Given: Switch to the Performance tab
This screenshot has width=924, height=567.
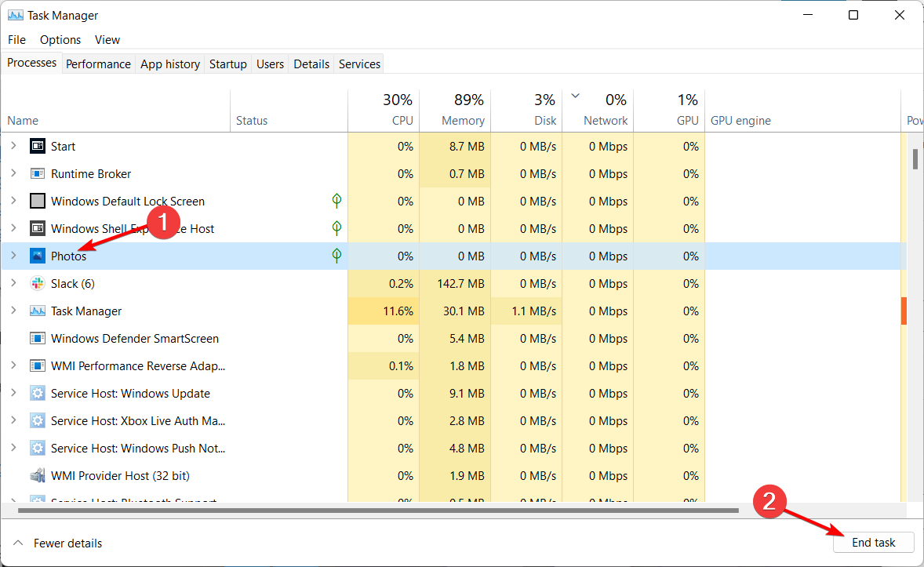Looking at the screenshot, I should tap(98, 64).
